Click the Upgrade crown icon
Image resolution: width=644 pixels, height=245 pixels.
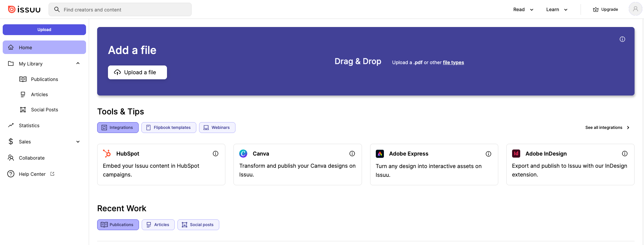[x=596, y=9]
